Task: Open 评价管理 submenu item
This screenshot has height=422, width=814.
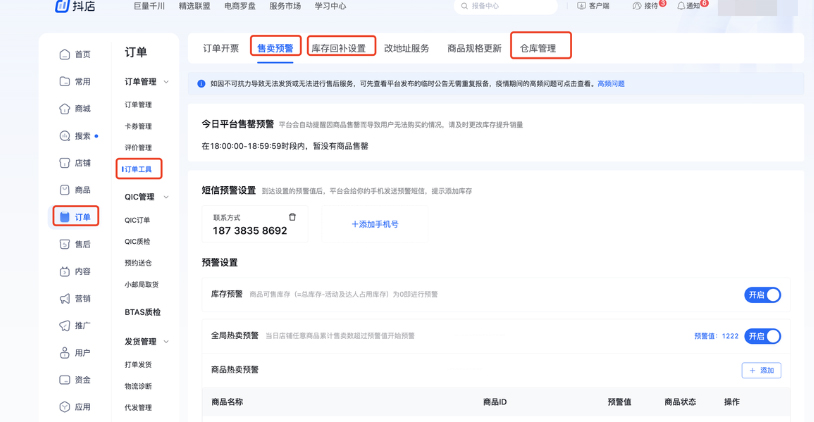Action: [x=138, y=147]
